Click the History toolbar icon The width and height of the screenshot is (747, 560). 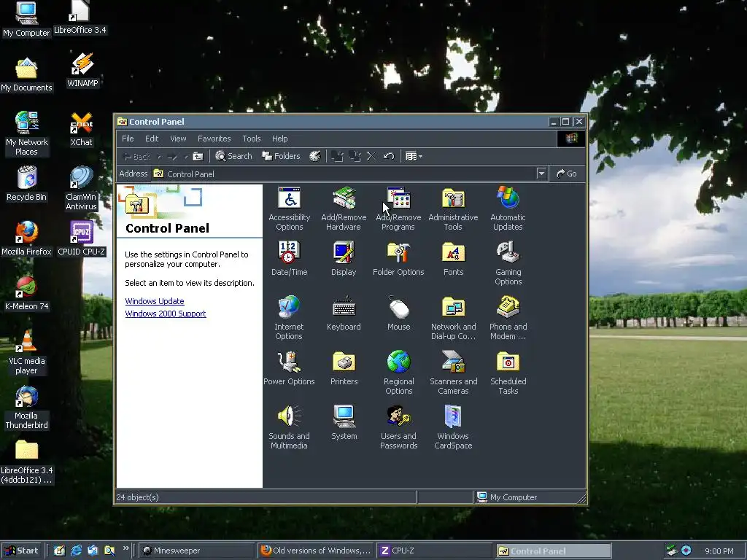(315, 156)
